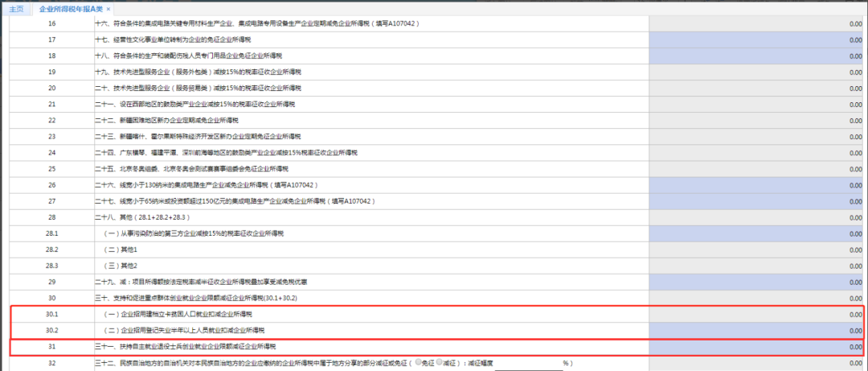The image size is (868, 371).
Task: Click the amount field for row 23
Action: point(756,137)
